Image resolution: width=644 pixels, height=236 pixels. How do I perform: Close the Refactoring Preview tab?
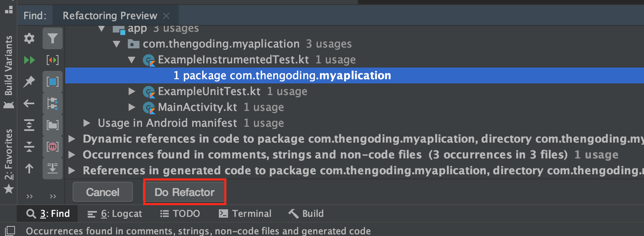(166, 16)
